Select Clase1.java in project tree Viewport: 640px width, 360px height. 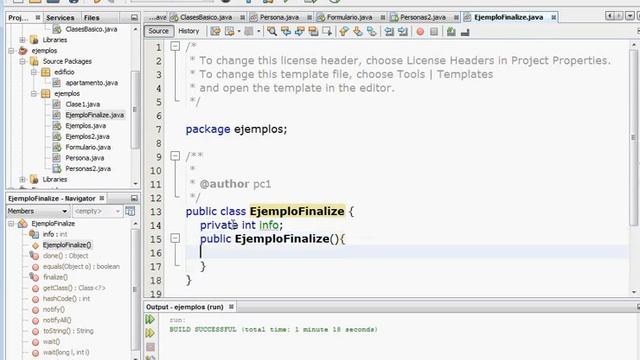click(82, 104)
